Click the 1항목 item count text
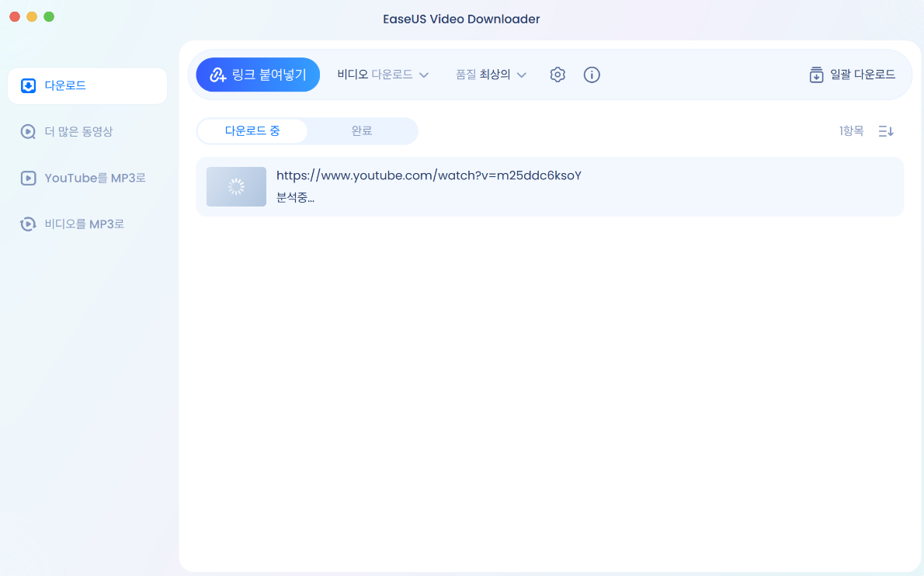The width and height of the screenshot is (924, 576). tap(852, 130)
